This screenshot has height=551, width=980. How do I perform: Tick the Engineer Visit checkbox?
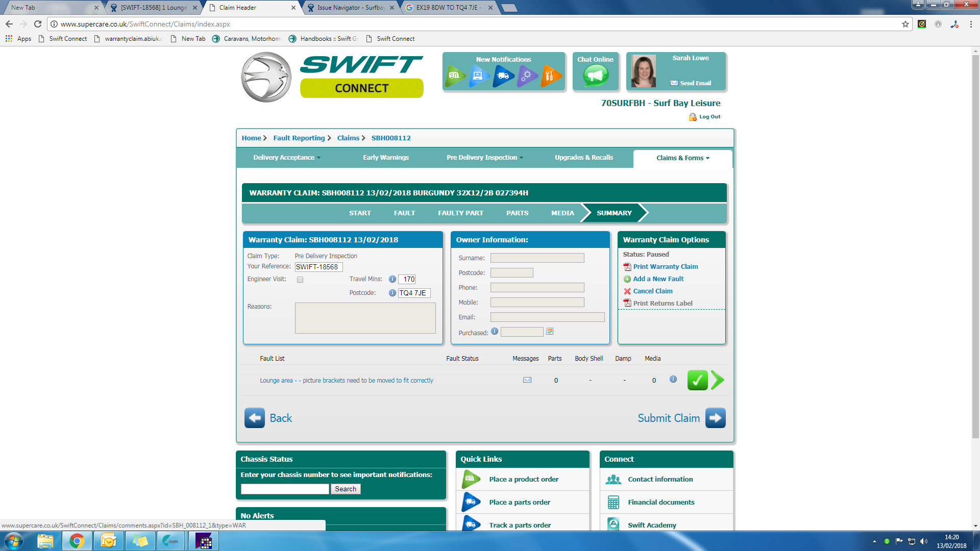point(300,280)
